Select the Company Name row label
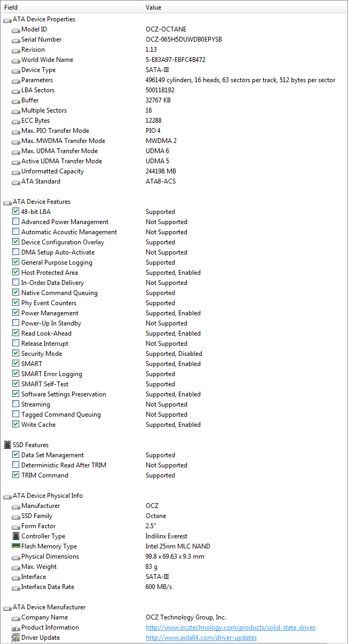Image resolution: width=348 pixels, height=644 pixels. click(44, 617)
